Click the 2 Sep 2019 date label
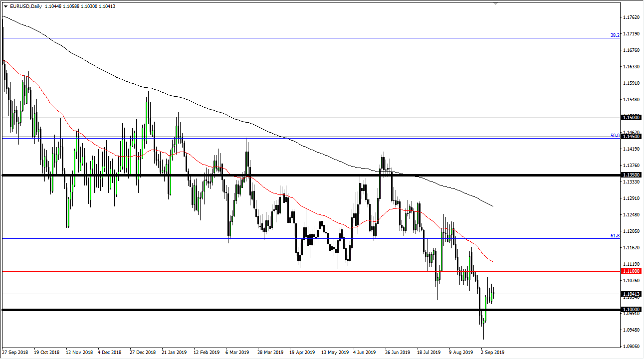Image resolution: width=644 pixels, height=359 pixels. coord(493,352)
